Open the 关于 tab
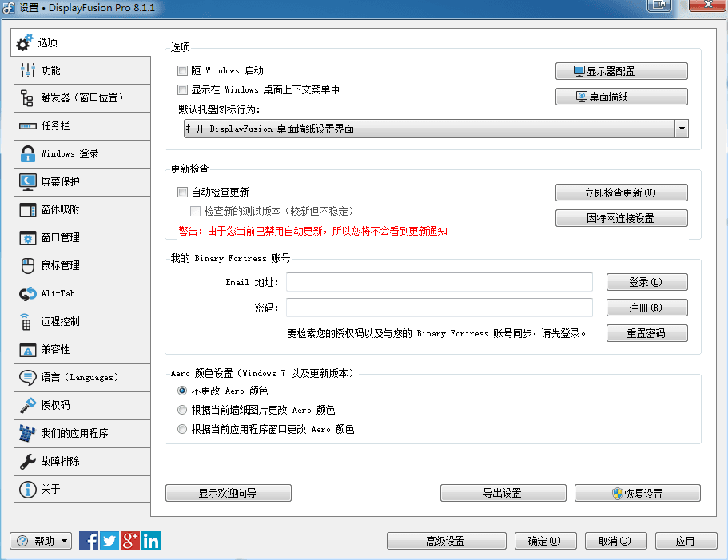Screen dimensions: 728x560 tap(82, 489)
